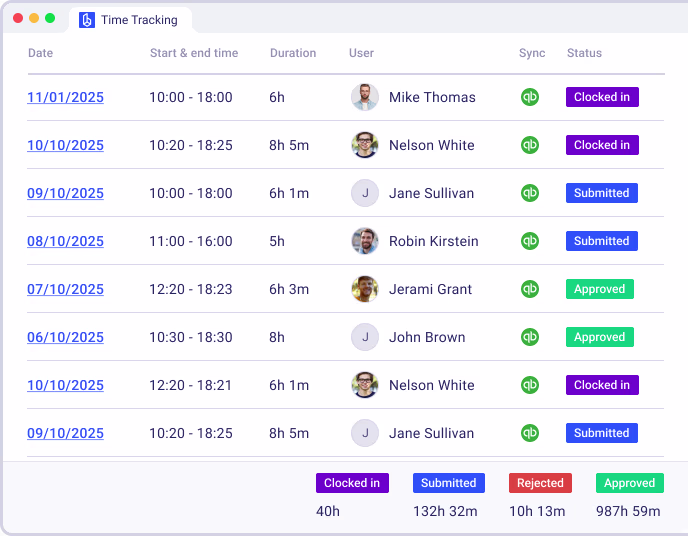Click the Approved summary badge above 987h 59m
Image resolution: width=688 pixels, height=536 pixels.
pyautogui.click(x=629, y=483)
